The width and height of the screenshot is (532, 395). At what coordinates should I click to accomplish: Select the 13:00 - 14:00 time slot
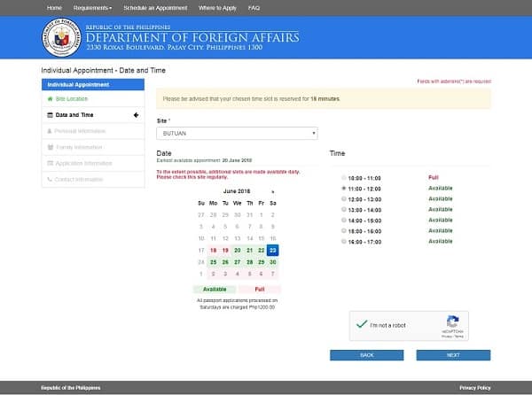coord(344,210)
